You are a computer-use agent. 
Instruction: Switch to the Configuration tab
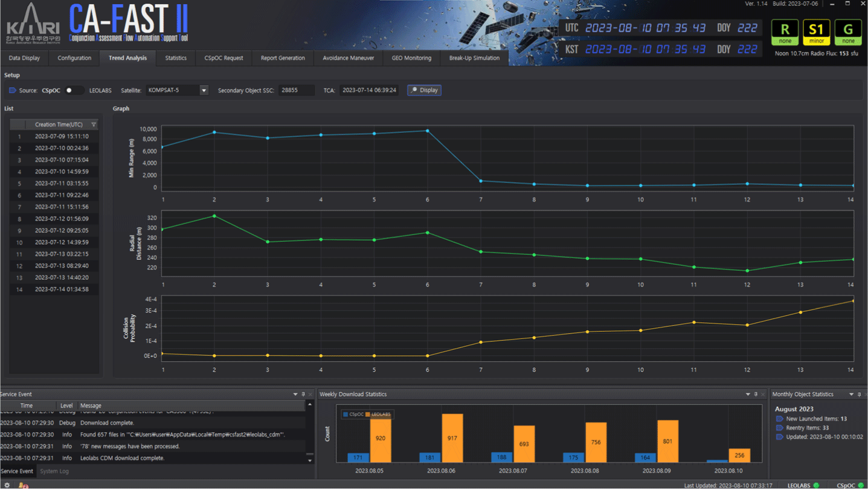[74, 58]
